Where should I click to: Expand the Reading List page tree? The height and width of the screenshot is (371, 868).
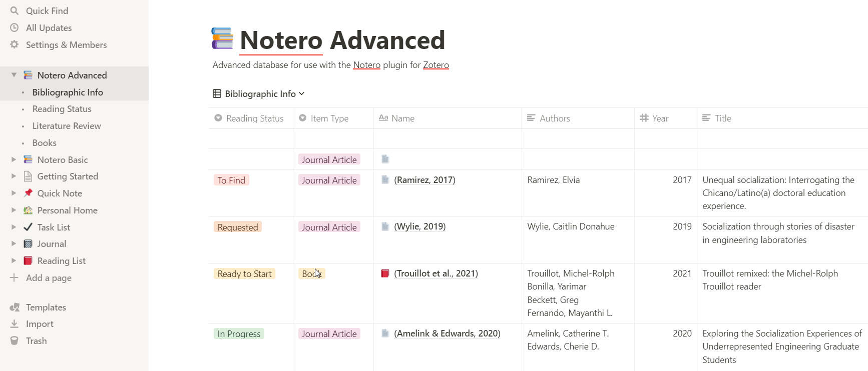click(x=14, y=260)
